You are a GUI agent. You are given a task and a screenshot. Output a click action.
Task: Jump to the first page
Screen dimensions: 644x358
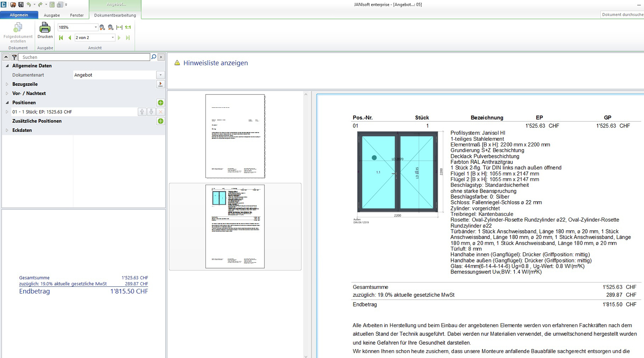tap(61, 38)
